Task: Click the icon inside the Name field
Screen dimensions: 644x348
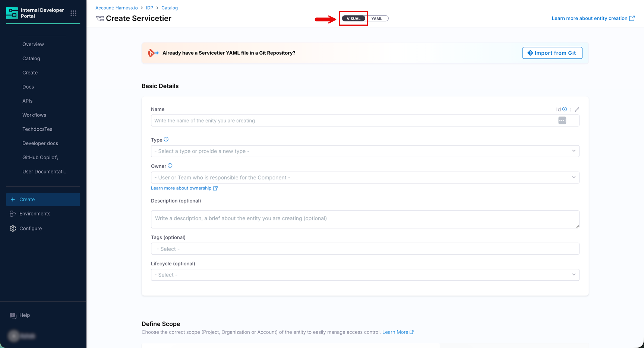Action: pyautogui.click(x=562, y=121)
